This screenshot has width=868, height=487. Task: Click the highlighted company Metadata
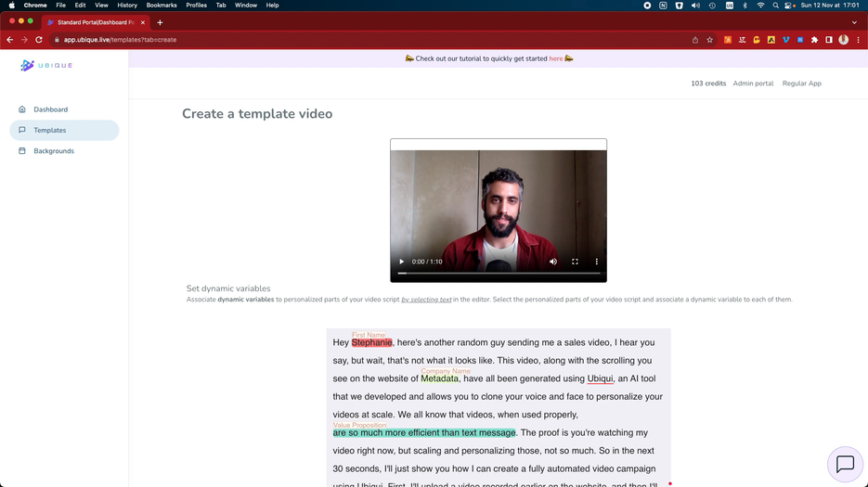[x=439, y=378]
